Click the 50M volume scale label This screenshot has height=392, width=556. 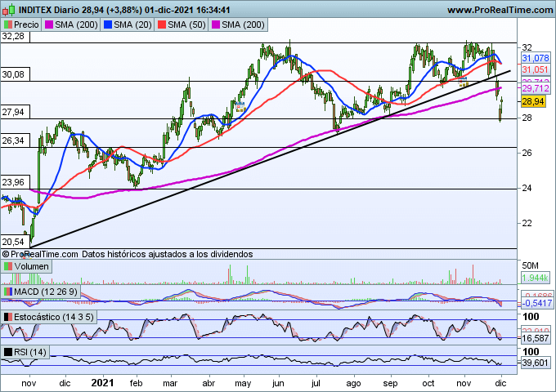[530, 265]
